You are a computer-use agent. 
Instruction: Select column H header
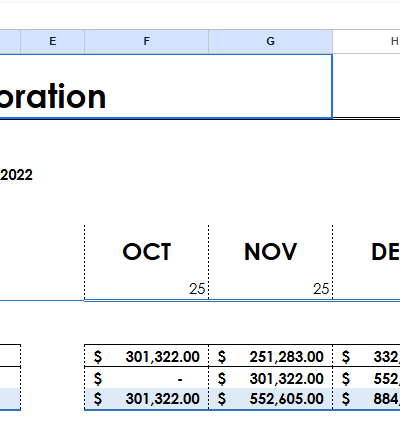(x=367, y=41)
